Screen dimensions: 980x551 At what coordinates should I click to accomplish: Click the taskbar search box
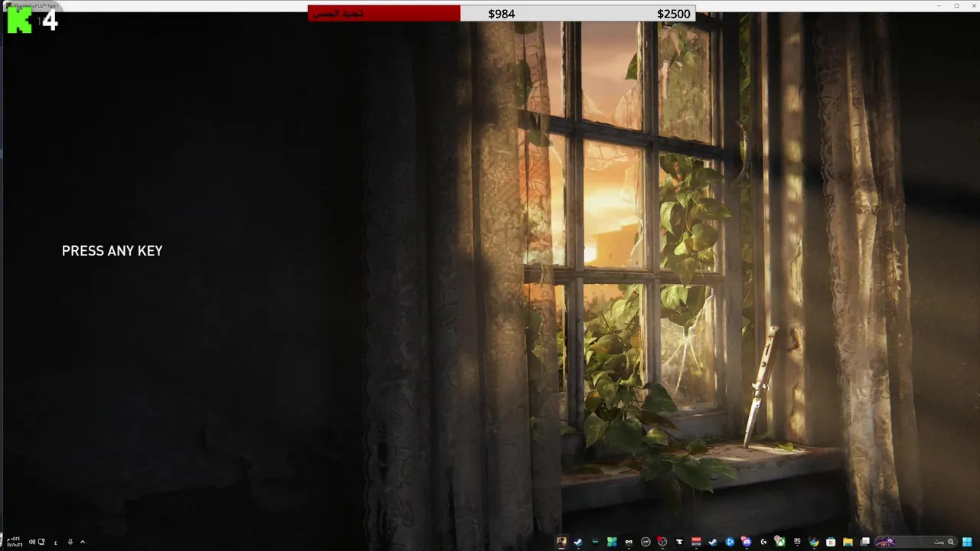pos(916,542)
